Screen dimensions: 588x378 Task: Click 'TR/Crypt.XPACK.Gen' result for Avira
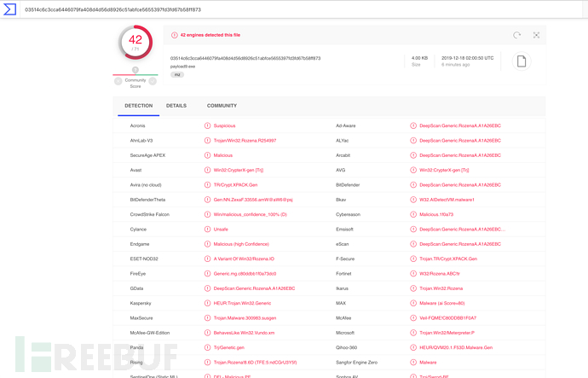pyautogui.click(x=235, y=185)
